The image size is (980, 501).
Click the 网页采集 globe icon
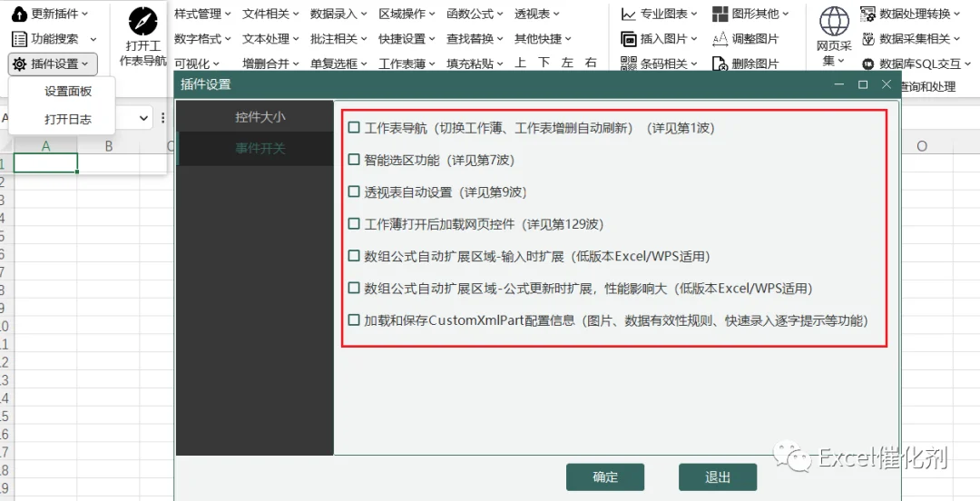[835, 22]
